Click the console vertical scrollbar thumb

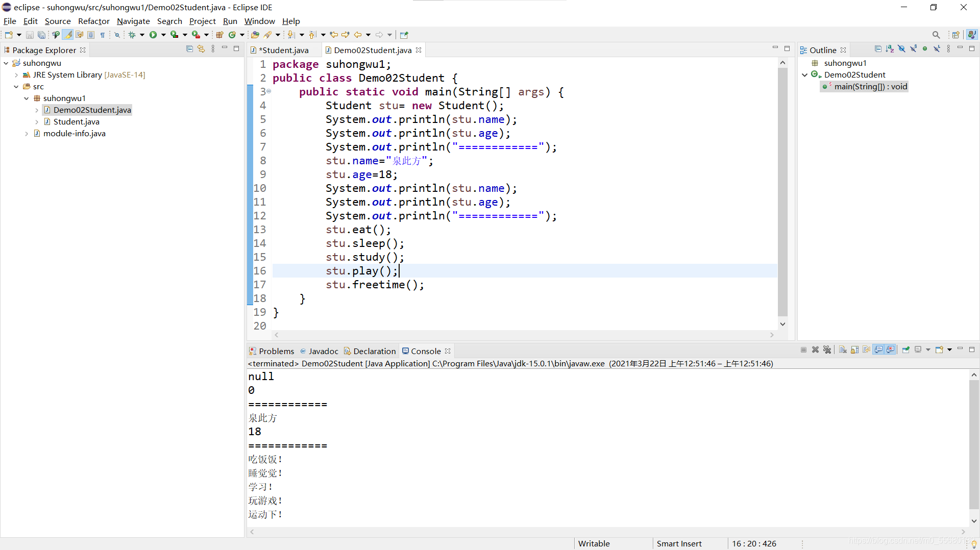974,444
